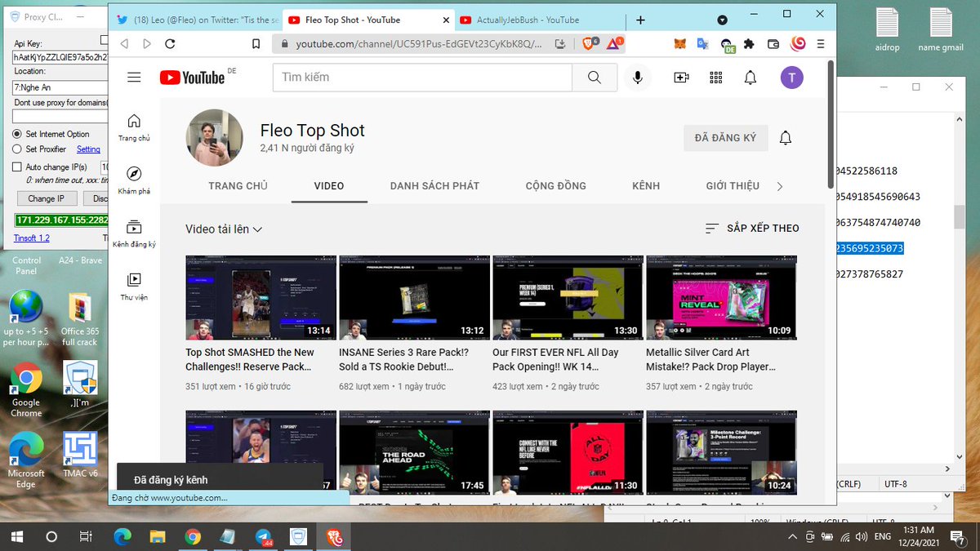980x551 pixels.
Task: Open SẮP XẾP THEO sort menu
Action: point(752,228)
